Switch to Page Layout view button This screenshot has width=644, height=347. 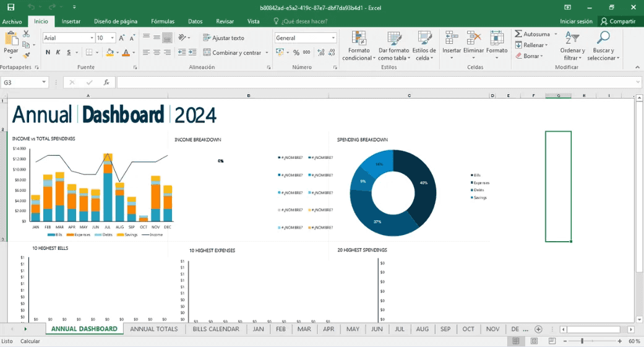click(534, 341)
